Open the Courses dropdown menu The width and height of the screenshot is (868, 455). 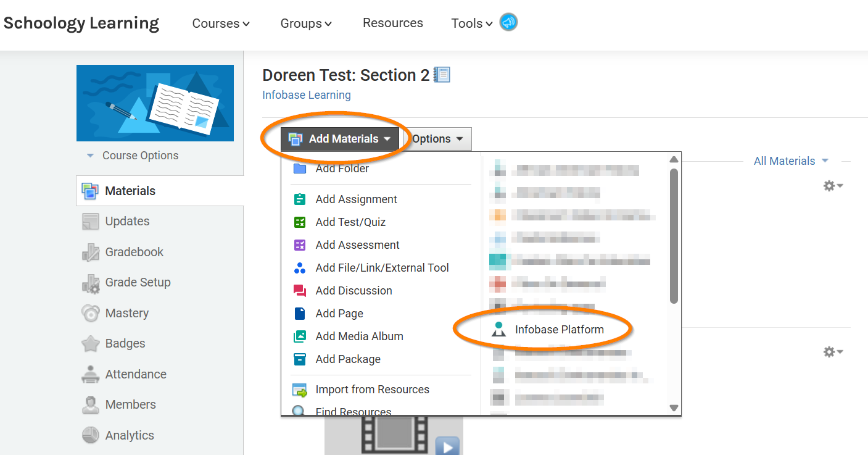pos(221,23)
